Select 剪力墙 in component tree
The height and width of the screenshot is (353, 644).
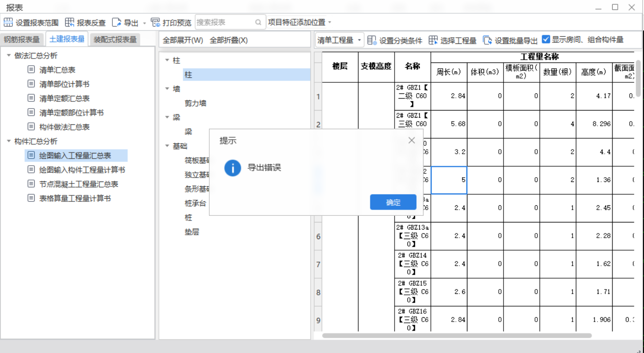196,103
